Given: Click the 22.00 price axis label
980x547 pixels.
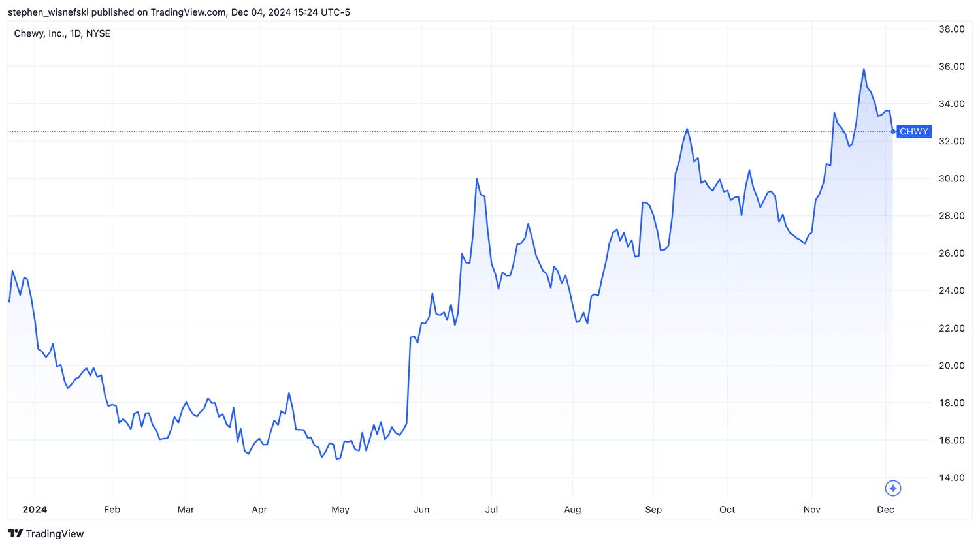Looking at the screenshot, I should tap(952, 328).
